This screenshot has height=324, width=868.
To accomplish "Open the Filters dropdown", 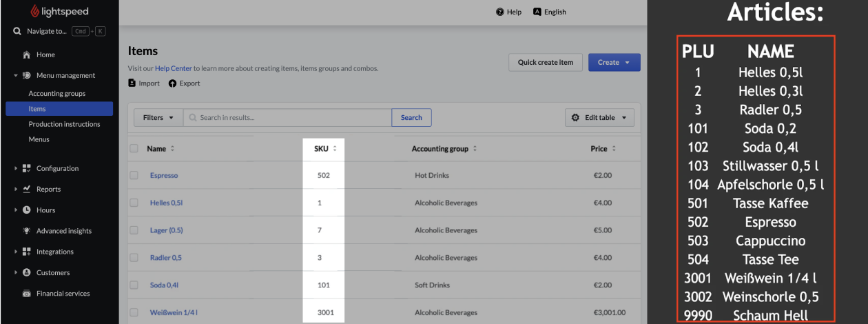I will pyautogui.click(x=158, y=118).
